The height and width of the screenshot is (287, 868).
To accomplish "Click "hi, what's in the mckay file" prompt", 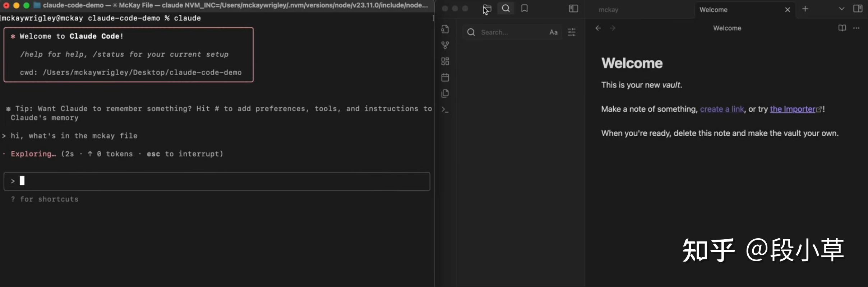I will 74,136.
